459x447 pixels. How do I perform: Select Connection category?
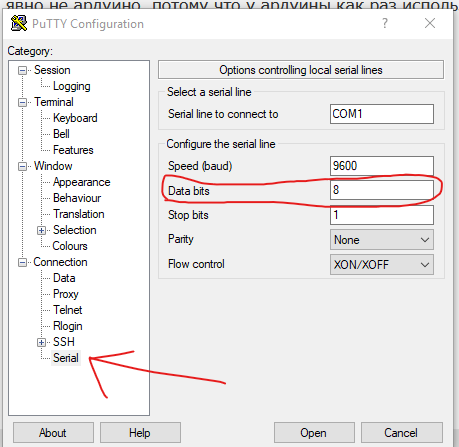60,262
